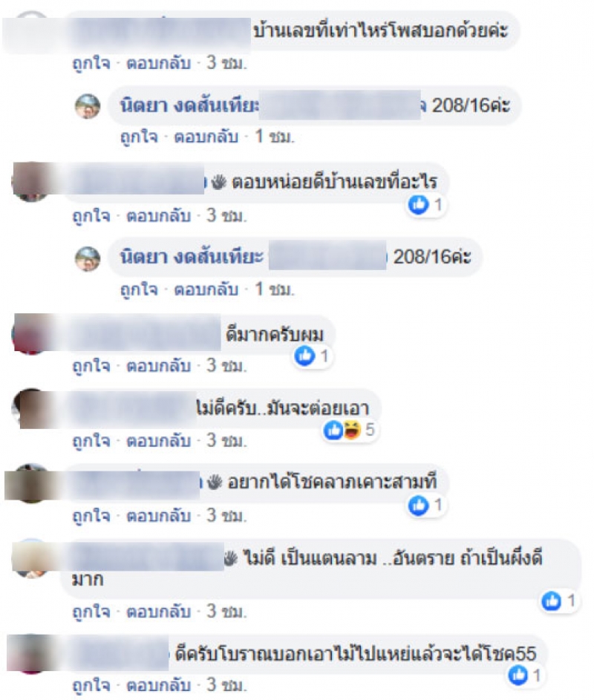Click ถูกใจ under ไม่ดีครับ..มันจะต่อยเอา comment
Viewport: 594px width, 700px height.
pyautogui.click(x=91, y=441)
